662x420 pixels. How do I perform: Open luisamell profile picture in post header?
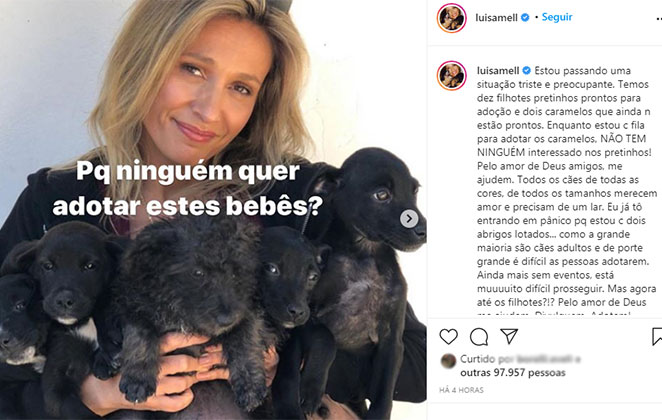[x=451, y=18]
